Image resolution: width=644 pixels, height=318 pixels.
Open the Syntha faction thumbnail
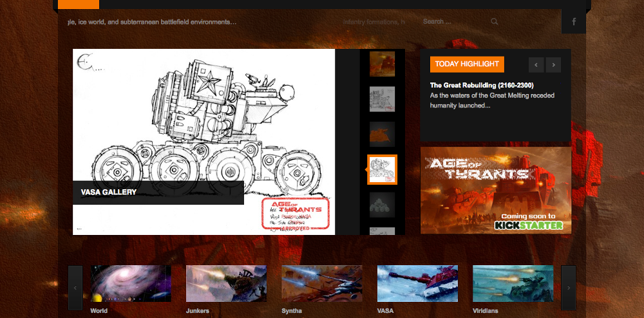coord(322,283)
